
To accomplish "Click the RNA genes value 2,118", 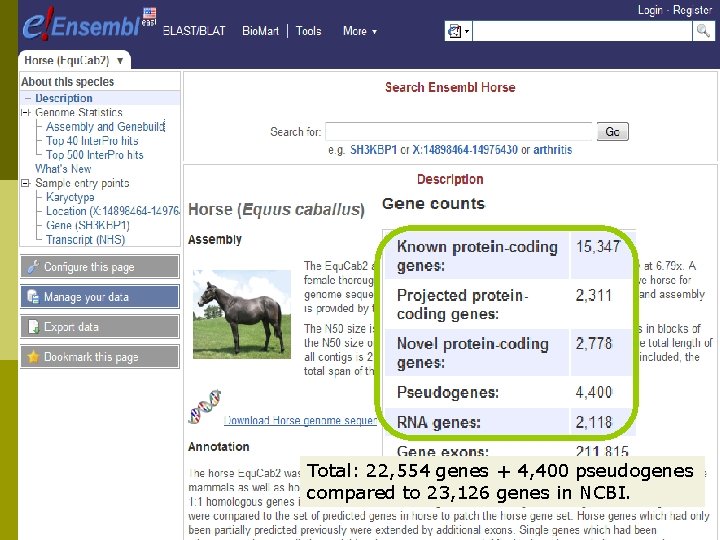I will tap(594, 422).
